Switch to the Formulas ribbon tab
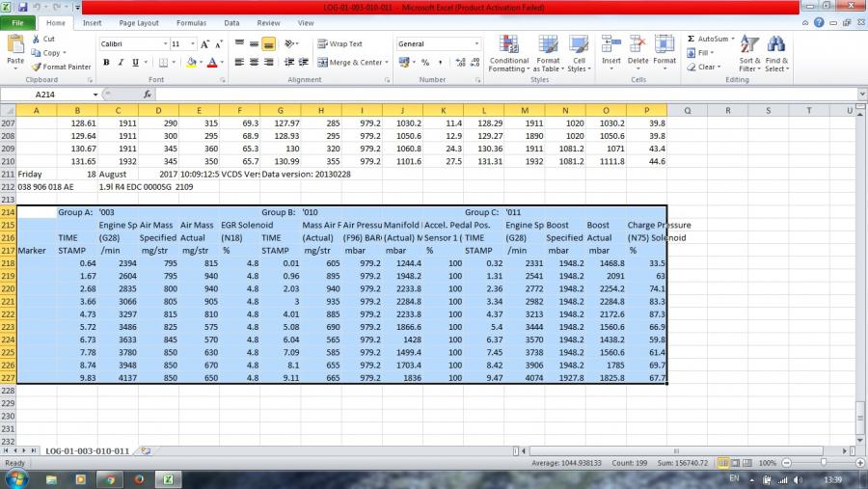 (191, 22)
